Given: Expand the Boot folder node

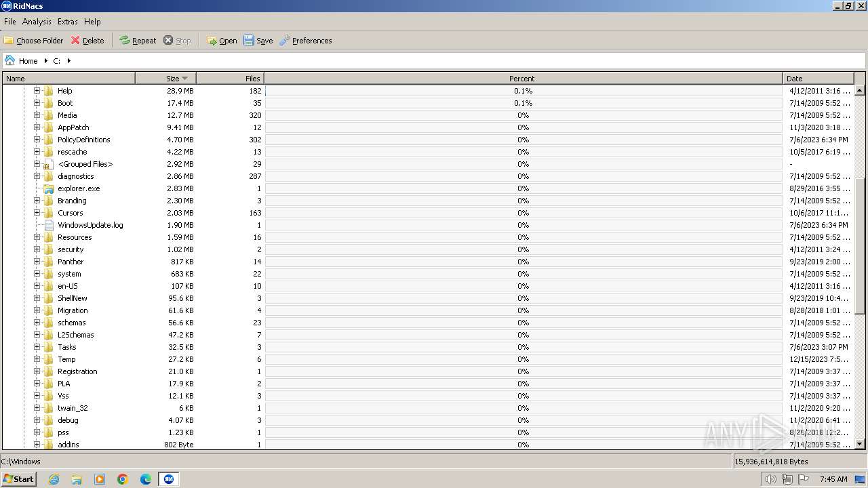Looking at the screenshot, I should [x=37, y=102].
